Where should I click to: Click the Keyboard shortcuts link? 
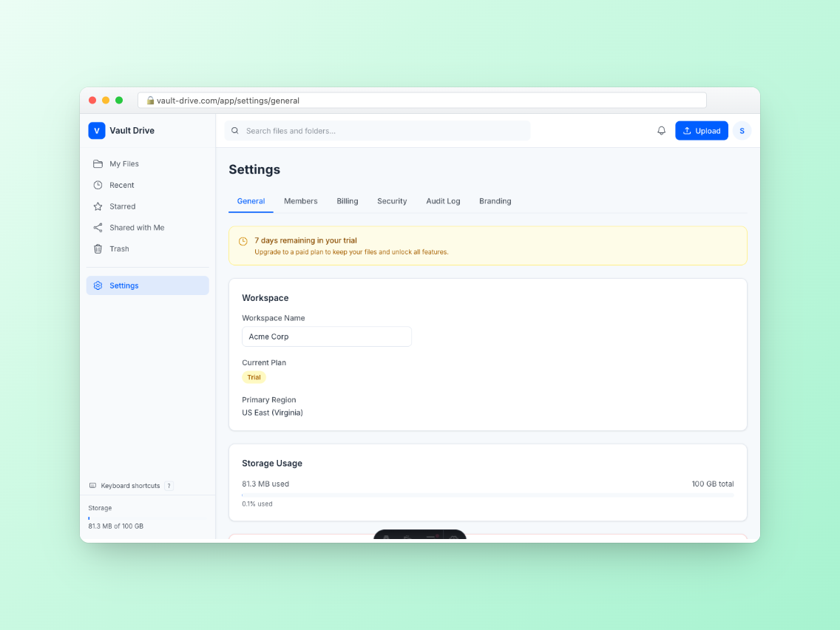click(130, 486)
